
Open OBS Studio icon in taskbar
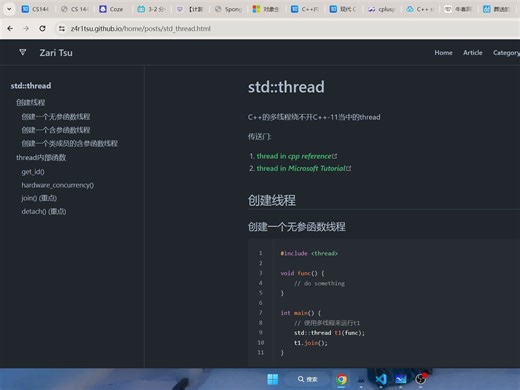421,379
